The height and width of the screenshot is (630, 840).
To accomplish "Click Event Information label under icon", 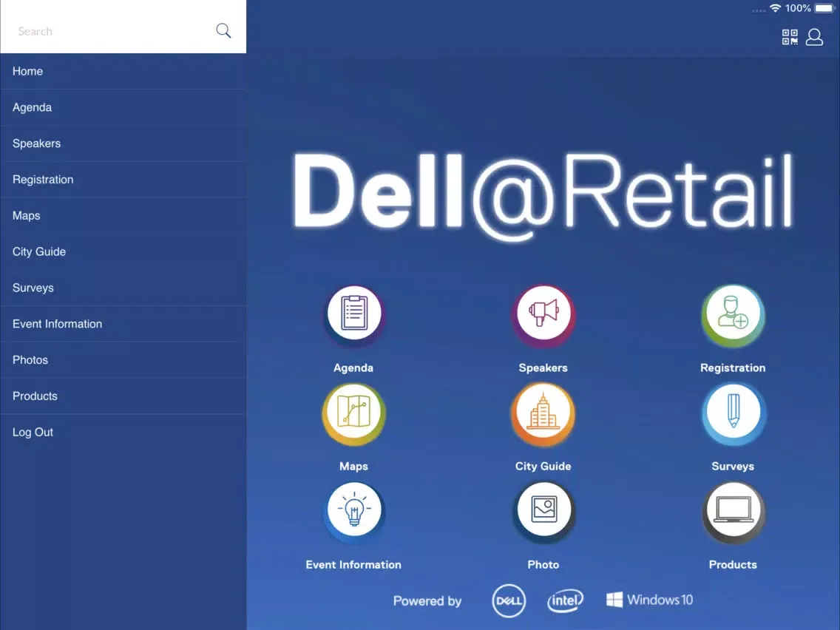I will click(x=353, y=564).
